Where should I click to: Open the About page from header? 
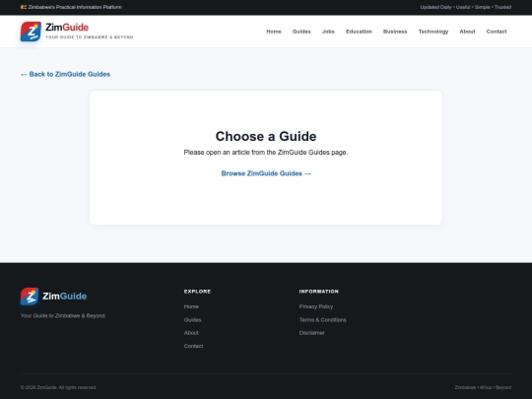467,32
